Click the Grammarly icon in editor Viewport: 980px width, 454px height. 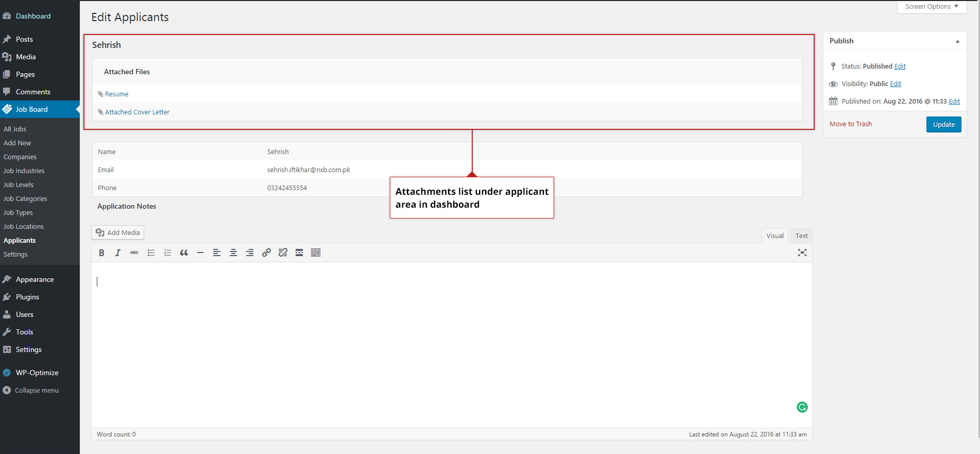pos(802,407)
